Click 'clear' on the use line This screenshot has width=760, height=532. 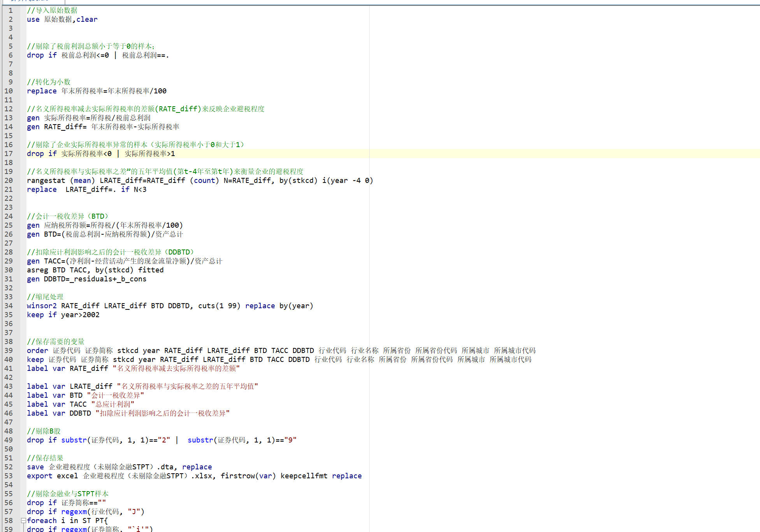(x=87, y=19)
